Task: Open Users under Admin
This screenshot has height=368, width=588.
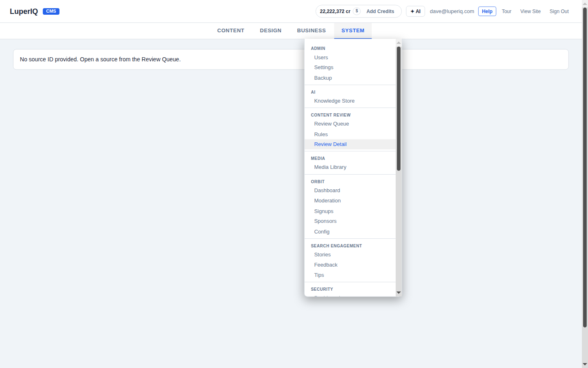Action: (321, 57)
